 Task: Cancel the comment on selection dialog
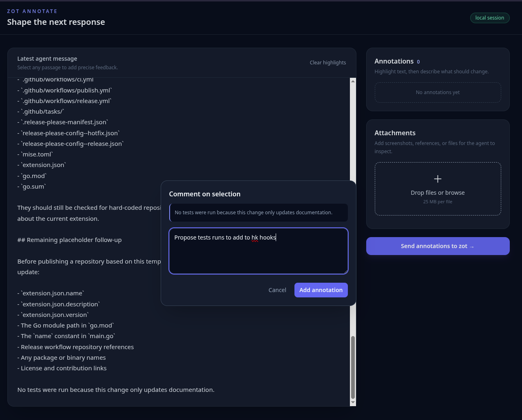[277, 290]
